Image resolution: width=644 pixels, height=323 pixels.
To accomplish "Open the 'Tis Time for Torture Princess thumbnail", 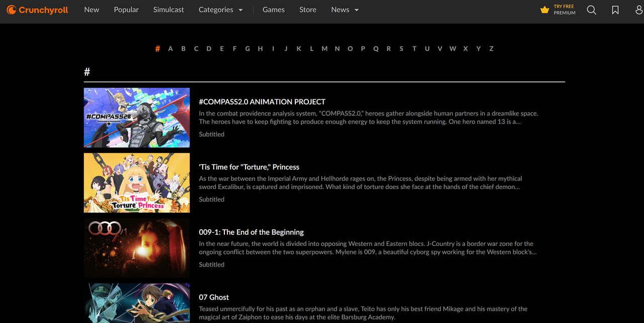I will 137,183.
